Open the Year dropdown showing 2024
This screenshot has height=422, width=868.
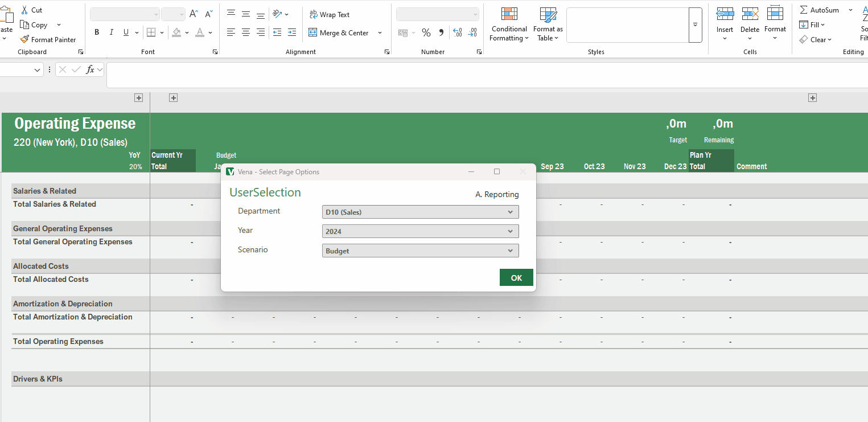[x=420, y=231]
